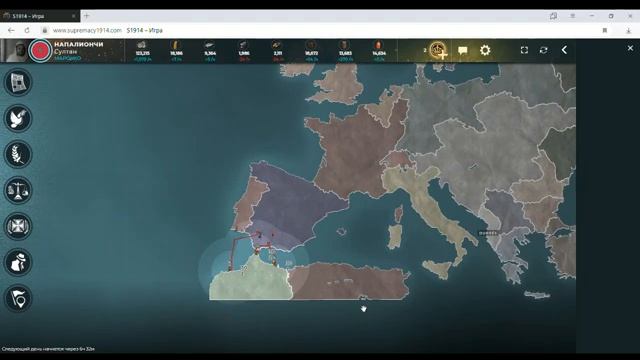Click the player name НАПАЛИОНЧИ
The image size is (640, 360).
(79, 44)
